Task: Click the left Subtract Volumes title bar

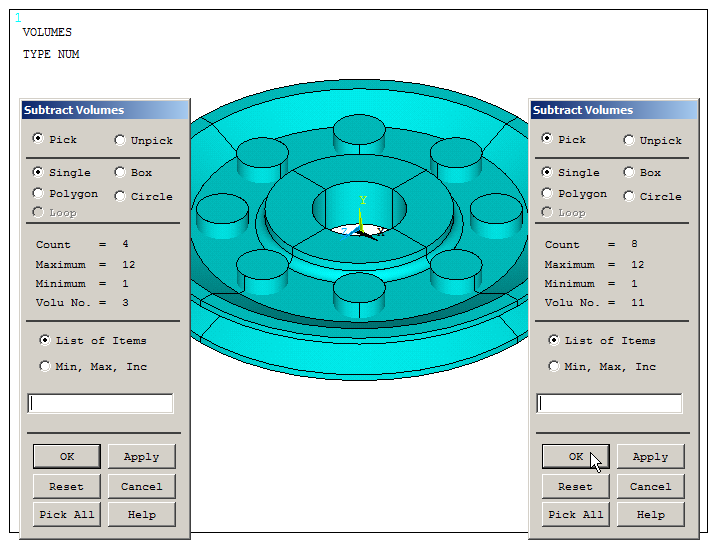Action: [105, 110]
